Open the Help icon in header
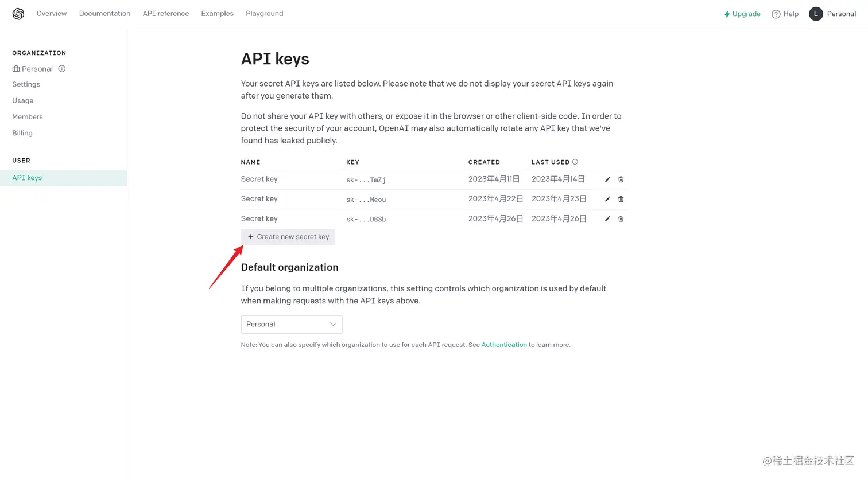The image size is (868, 480). (x=776, y=14)
